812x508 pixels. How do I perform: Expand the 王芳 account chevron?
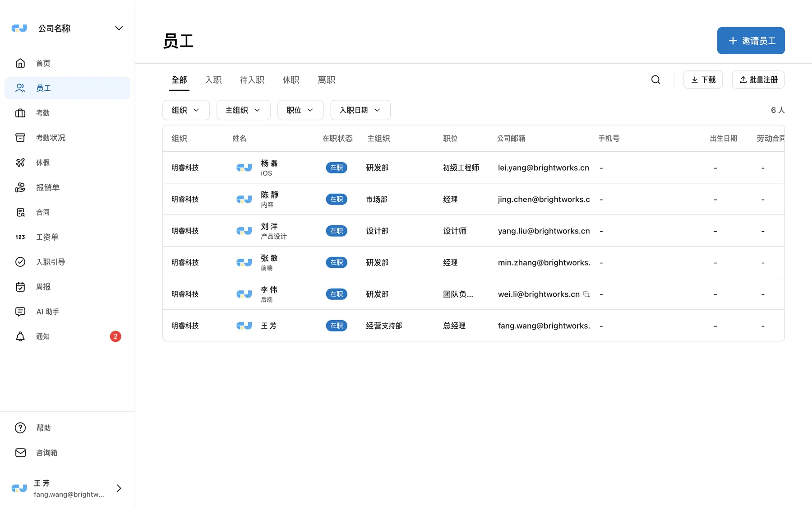[x=119, y=488]
